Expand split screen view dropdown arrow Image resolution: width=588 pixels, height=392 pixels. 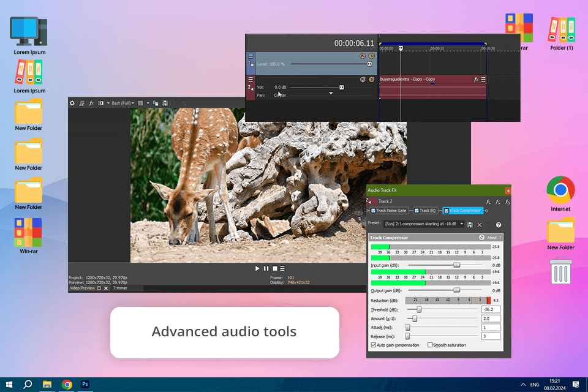108,103
